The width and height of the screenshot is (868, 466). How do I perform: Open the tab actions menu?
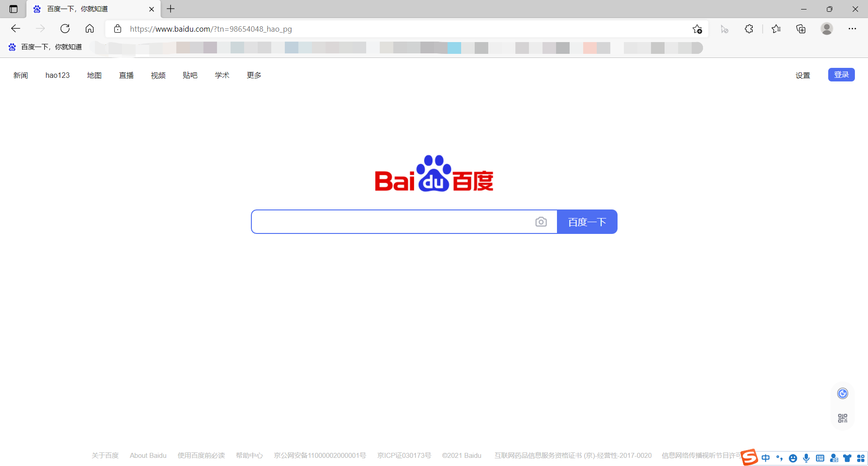[13, 9]
